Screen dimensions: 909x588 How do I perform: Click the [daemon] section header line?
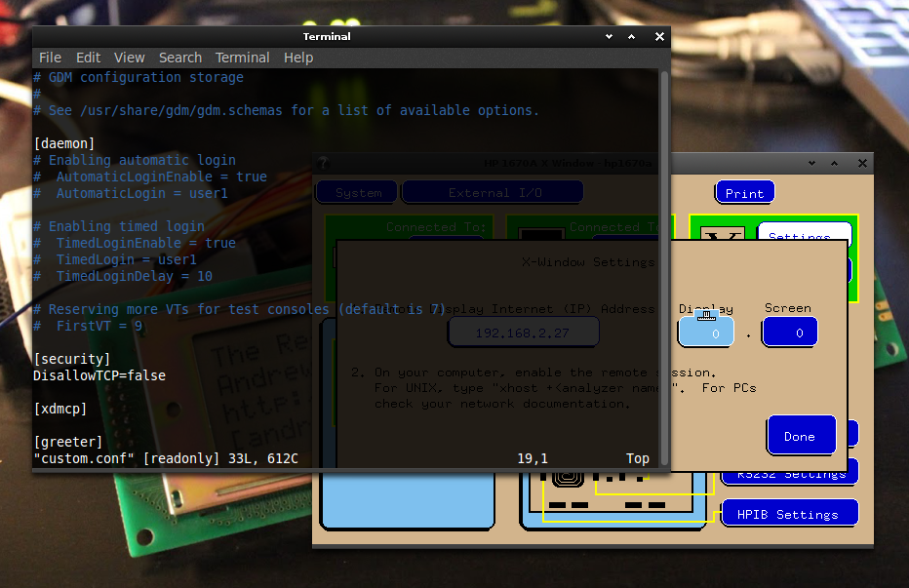click(63, 143)
